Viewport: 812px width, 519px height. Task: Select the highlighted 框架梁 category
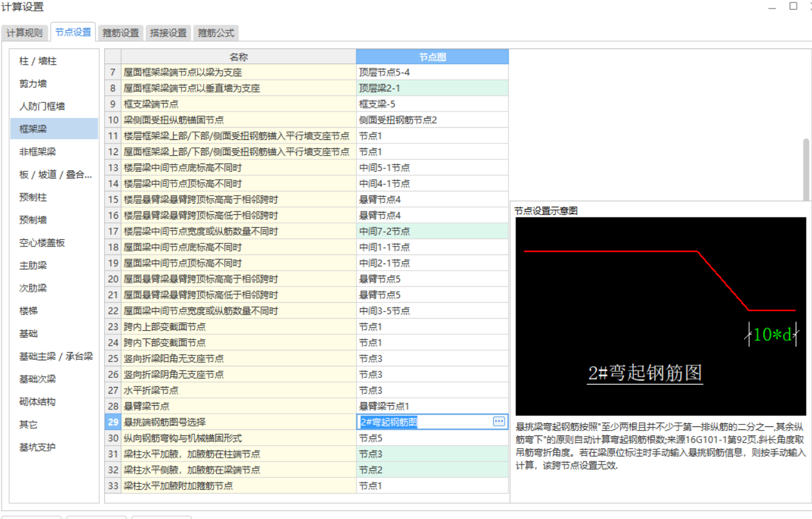[x=54, y=129]
